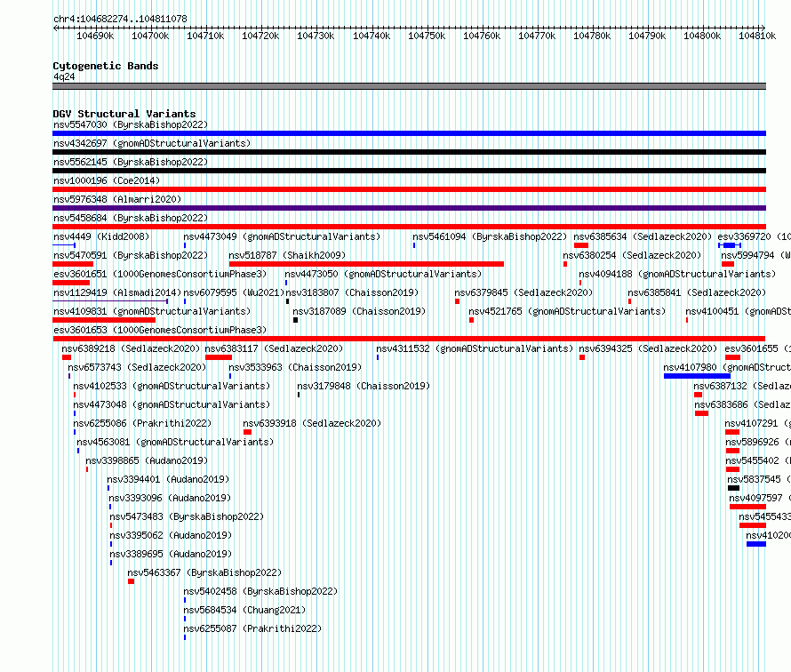Open nsv3183807 (Chaisson2019) label

tap(352, 292)
